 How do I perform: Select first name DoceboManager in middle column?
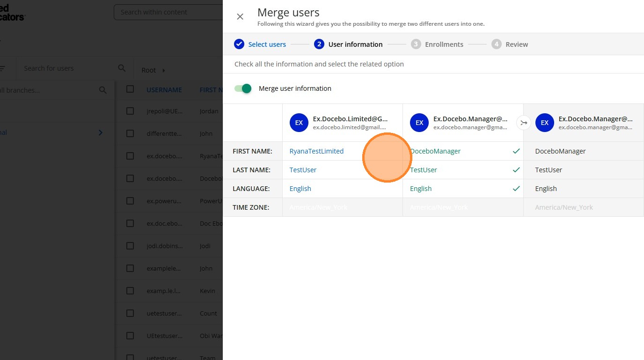coord(435,151)
